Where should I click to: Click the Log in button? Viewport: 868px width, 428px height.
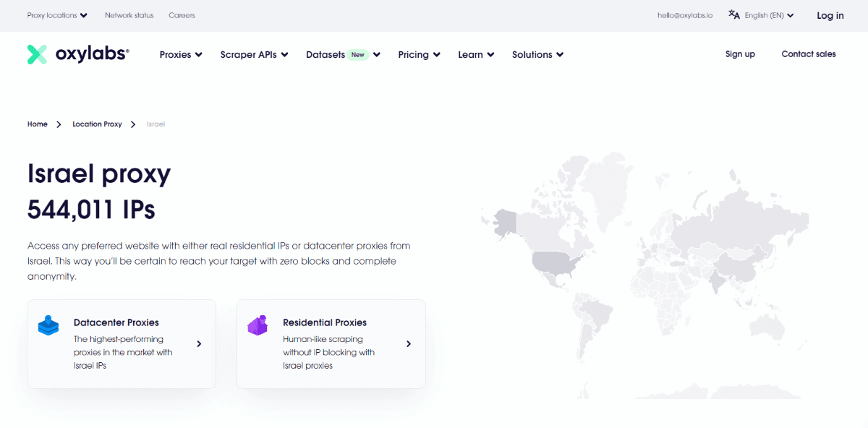[x=830, y=15]
